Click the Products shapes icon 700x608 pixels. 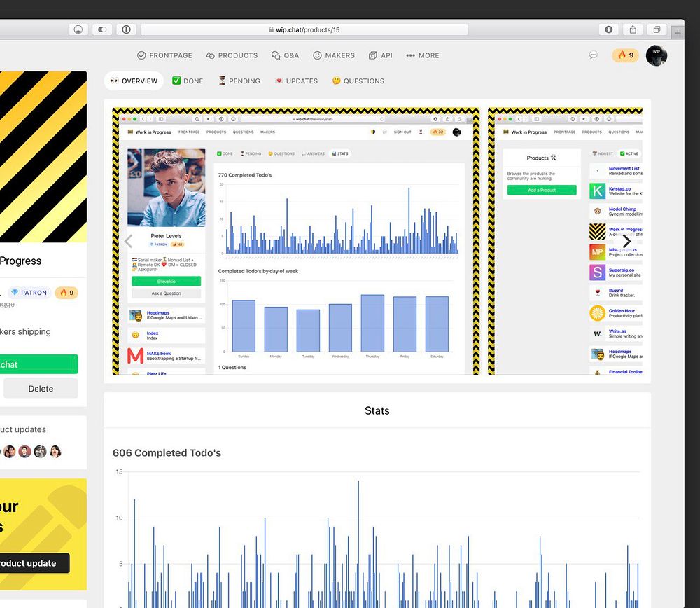click(210, 55)
